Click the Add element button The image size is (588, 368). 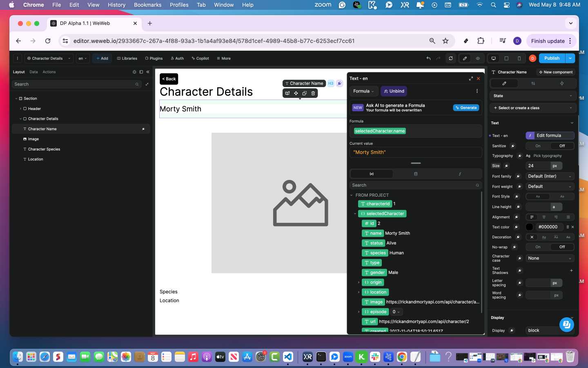pos(102,58)
